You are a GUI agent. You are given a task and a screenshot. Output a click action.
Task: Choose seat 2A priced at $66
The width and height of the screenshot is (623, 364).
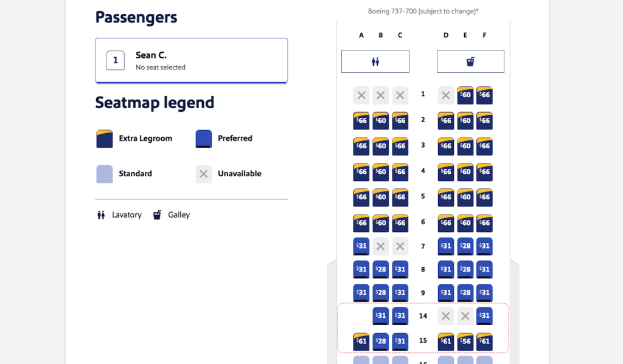coord(361,120)
